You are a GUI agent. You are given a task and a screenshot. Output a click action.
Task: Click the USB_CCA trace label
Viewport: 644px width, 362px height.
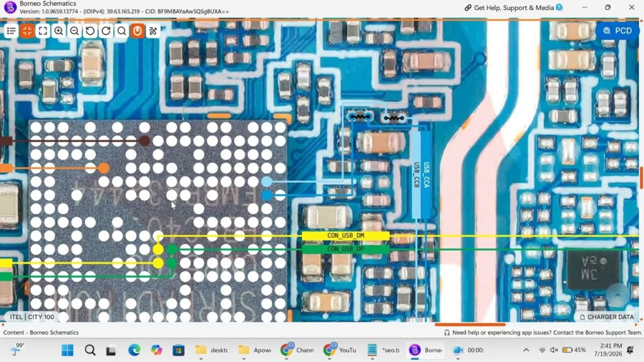426,175
